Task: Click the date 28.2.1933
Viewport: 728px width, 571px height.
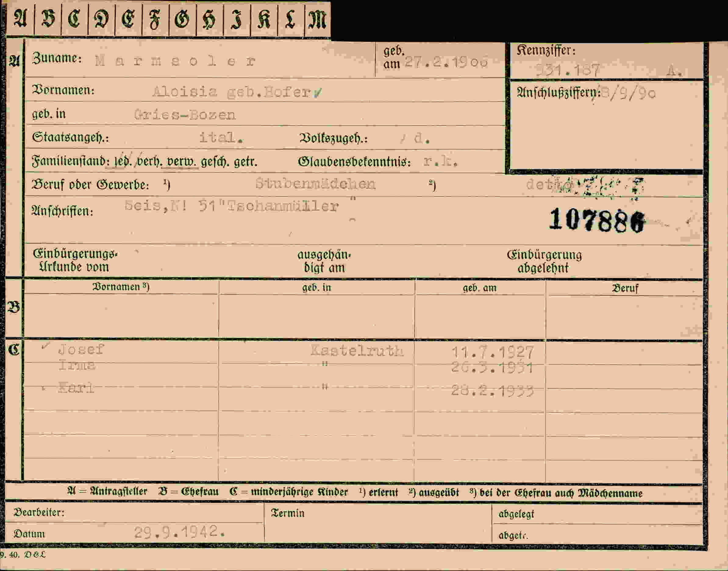Action: tap(492, 390)
